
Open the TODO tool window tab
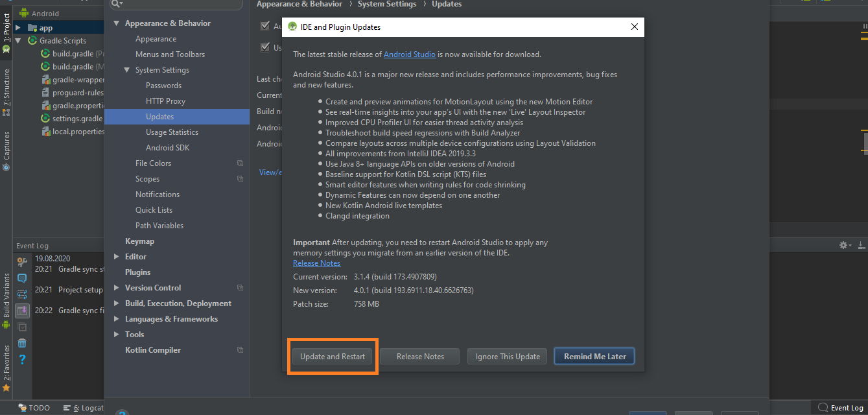tap(34, 408)
